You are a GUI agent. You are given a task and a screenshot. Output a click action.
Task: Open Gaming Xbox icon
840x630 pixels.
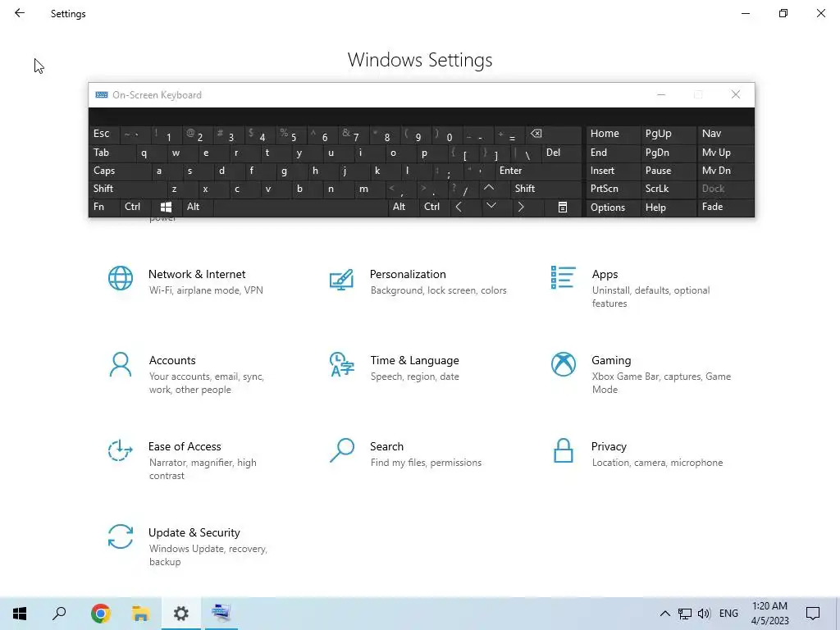[x=563, y=364]
